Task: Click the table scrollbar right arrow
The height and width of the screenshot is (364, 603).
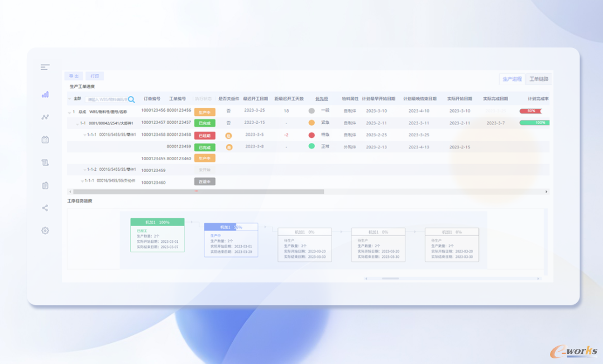Action: 547,191
